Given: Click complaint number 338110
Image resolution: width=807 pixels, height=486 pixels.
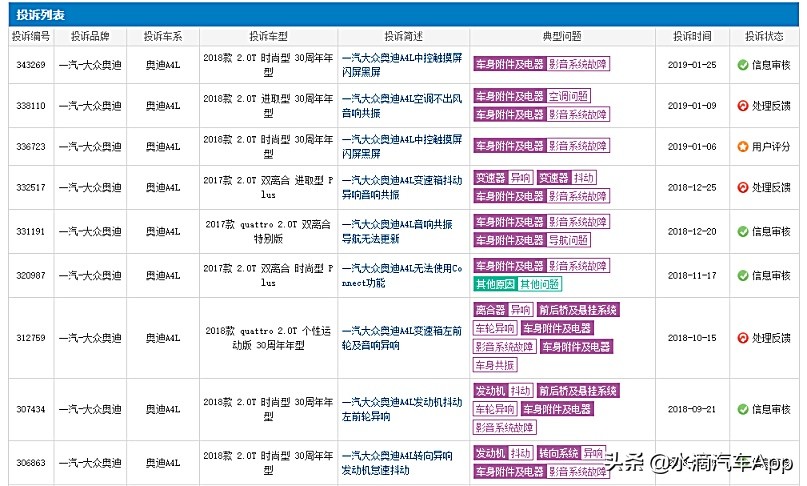Looking at the screenshot, I should tap(31, 106).
